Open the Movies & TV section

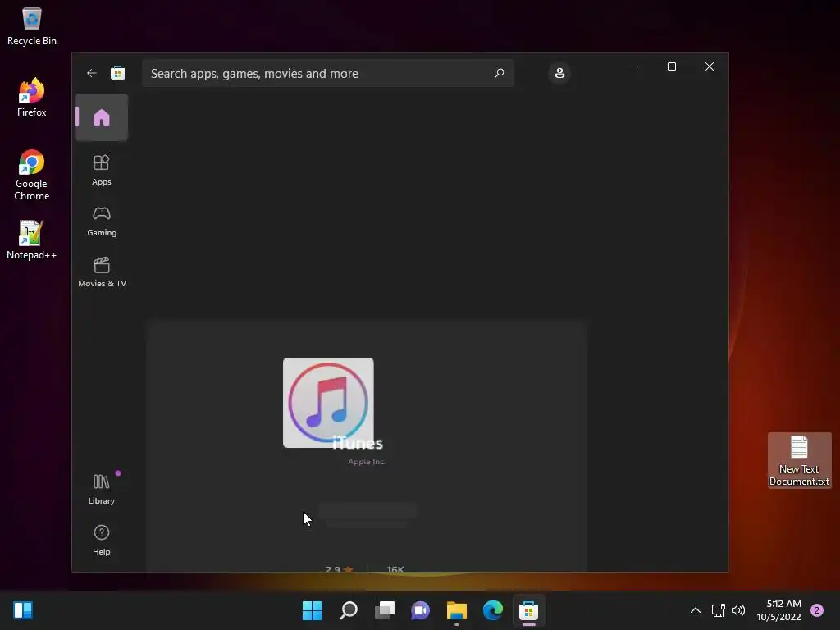pyautogui.click(x=102, y=272)
